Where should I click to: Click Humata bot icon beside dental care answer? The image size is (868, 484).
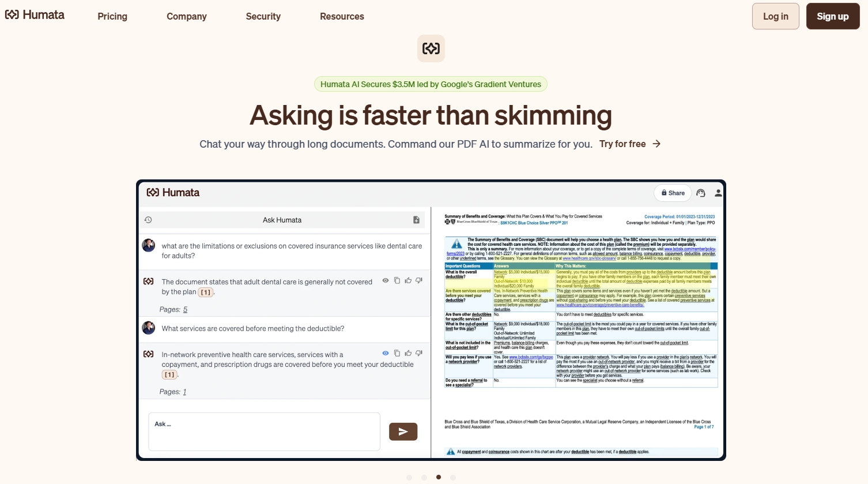(149, 282)
